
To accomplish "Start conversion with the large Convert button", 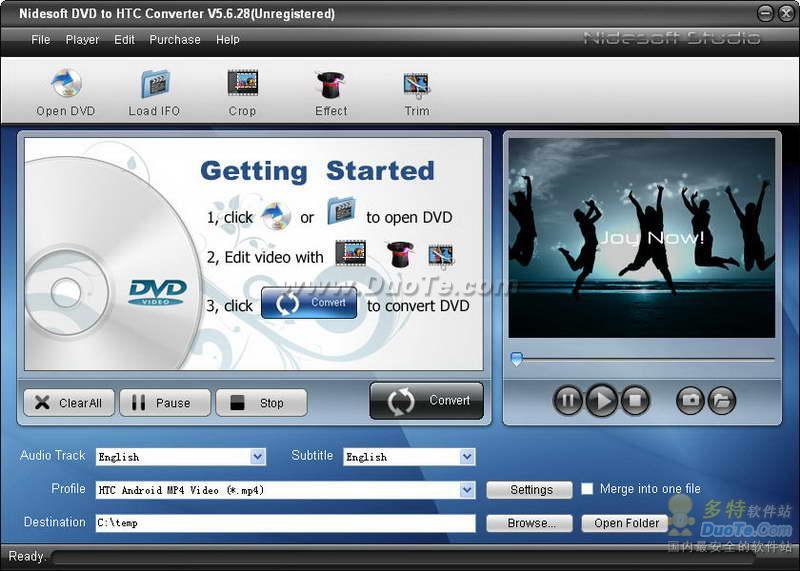I will pyautogui.click(x=427, y=401).
